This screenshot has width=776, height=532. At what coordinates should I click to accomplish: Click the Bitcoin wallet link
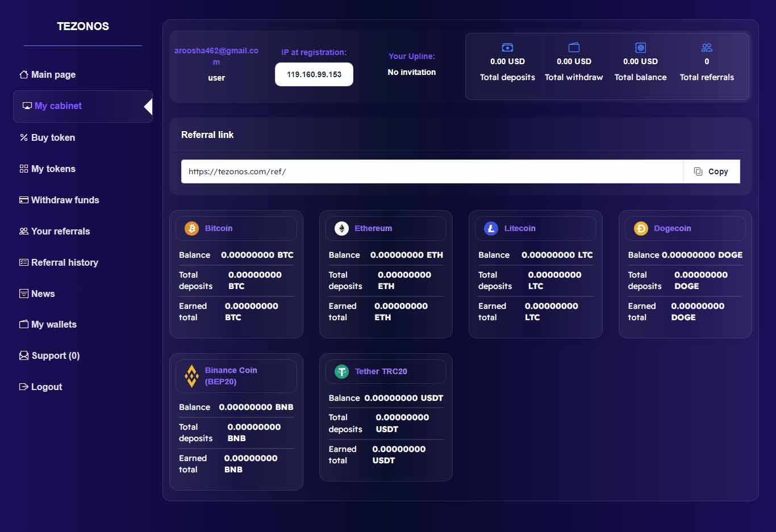pyautogui.click(x=219, y=228)
